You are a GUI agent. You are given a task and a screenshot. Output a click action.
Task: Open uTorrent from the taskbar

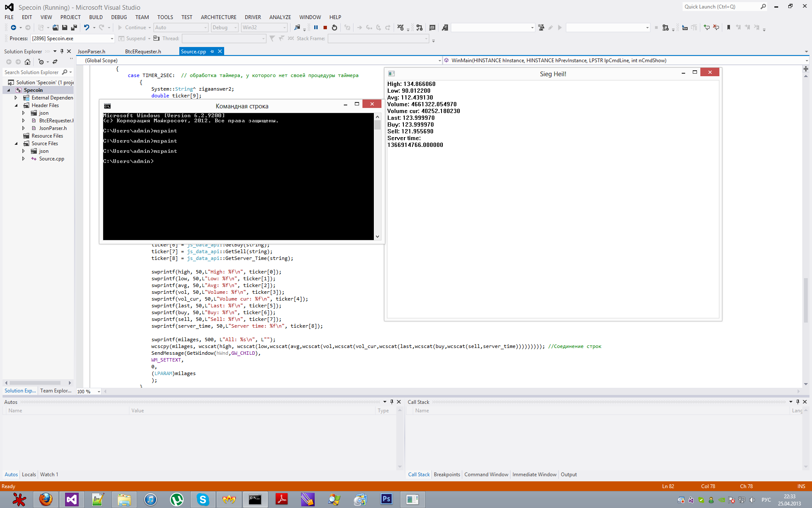click(x=177, y=500)
